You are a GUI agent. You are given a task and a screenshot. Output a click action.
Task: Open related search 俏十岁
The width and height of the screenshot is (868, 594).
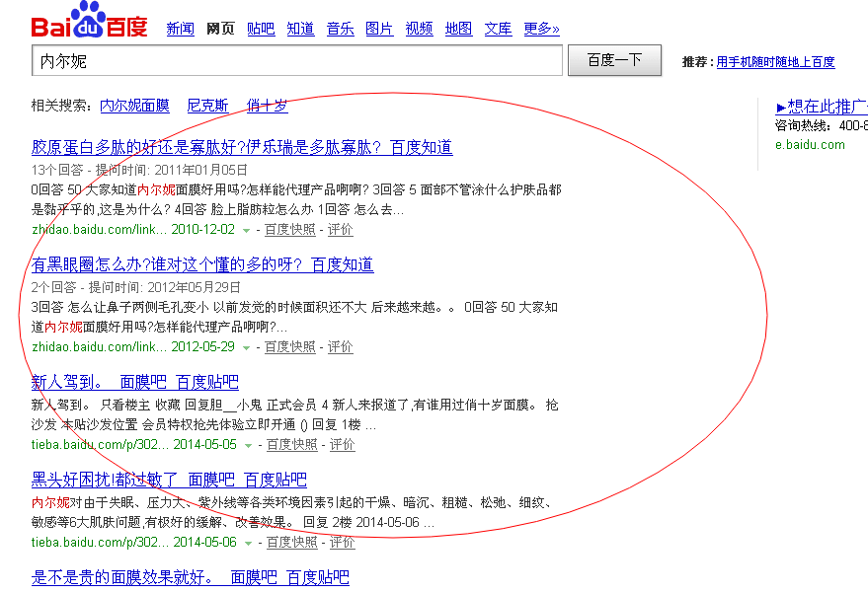(x=268, y=105)
